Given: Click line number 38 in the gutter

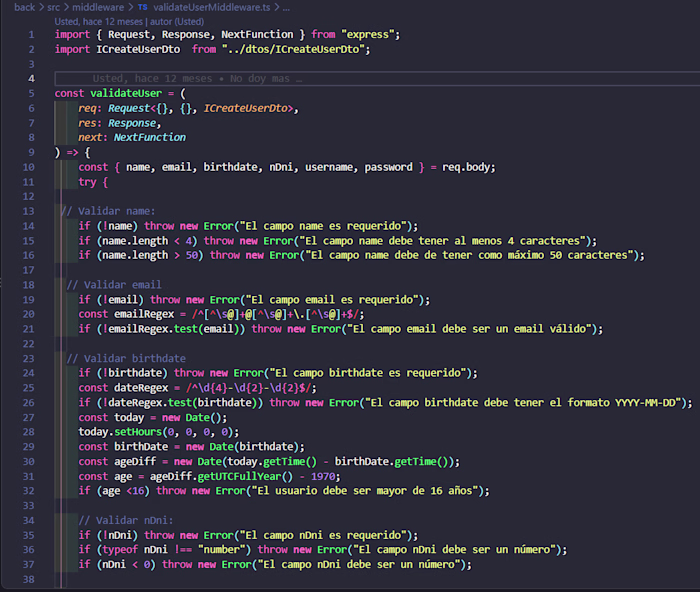Looking at the screenshot, I should [x=28, y=579].
